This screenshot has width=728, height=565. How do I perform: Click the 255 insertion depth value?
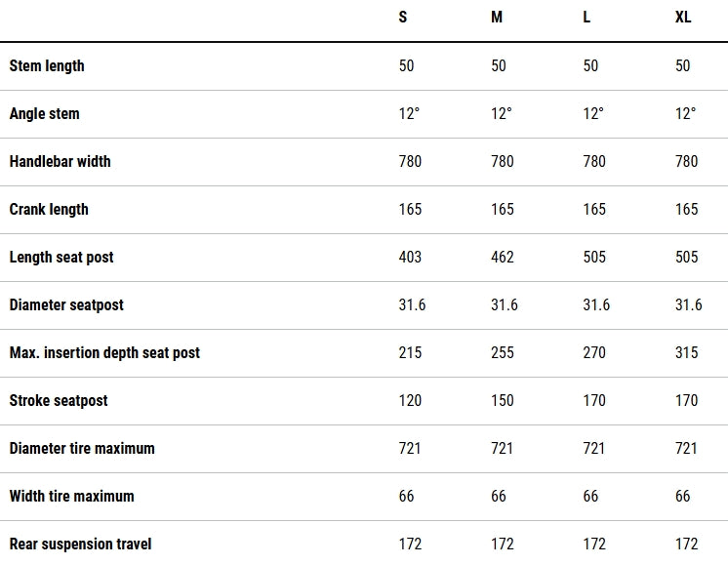click(x=503, y=352)
